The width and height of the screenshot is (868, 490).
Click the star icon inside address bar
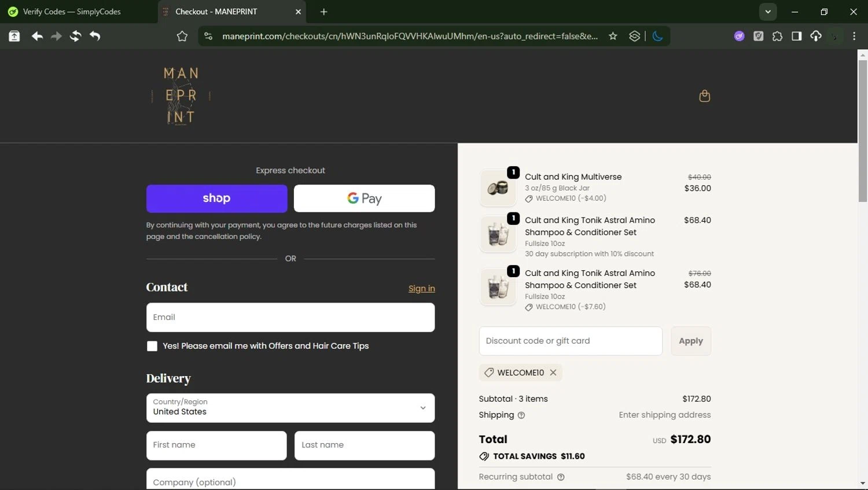click(x=613, y=36)
